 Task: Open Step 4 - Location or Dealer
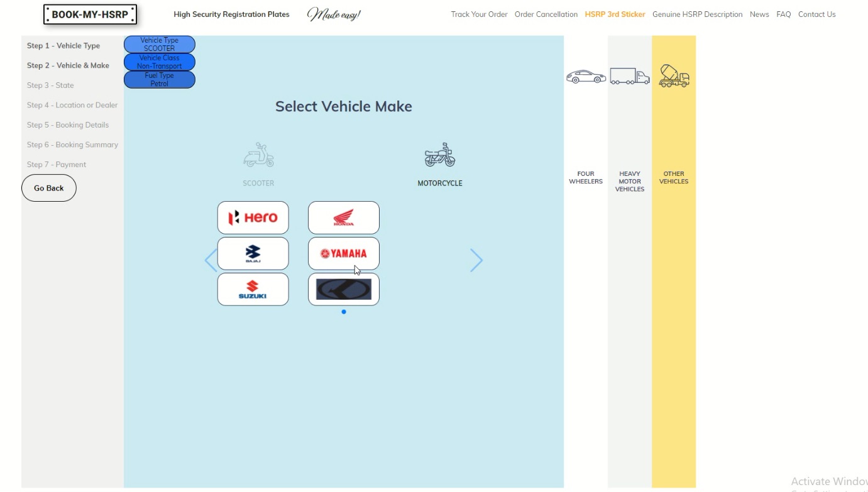(x=72, y=105)
